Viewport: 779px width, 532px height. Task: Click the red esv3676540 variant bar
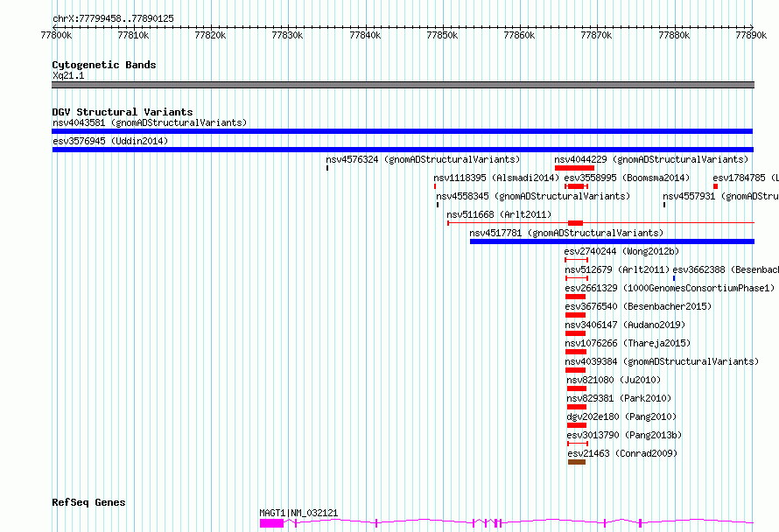tap(575, 315)
